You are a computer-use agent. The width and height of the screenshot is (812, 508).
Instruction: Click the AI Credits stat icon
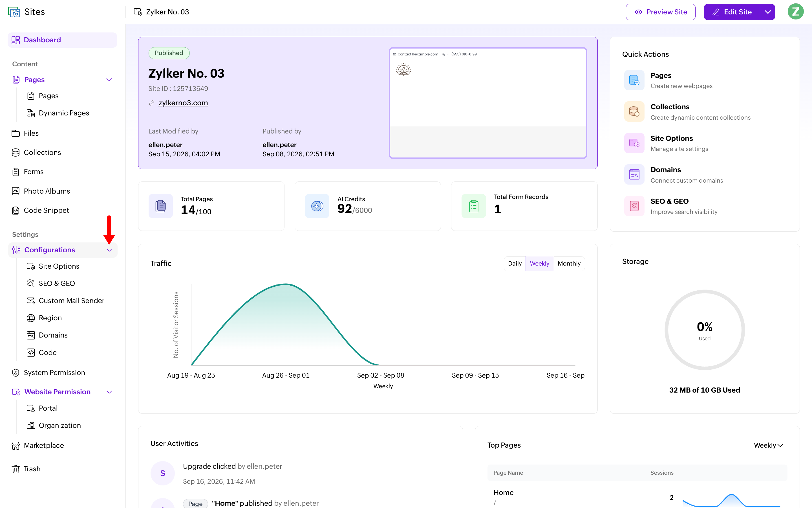pos(317,206)
